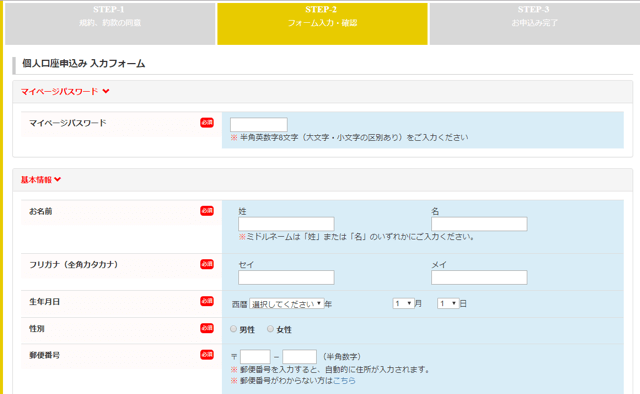Image resolution: width=640 pixels, height=394 pixels.
Task: Select the STEP-2 フォーム入力・確認 tab
Action: point(322,23)
